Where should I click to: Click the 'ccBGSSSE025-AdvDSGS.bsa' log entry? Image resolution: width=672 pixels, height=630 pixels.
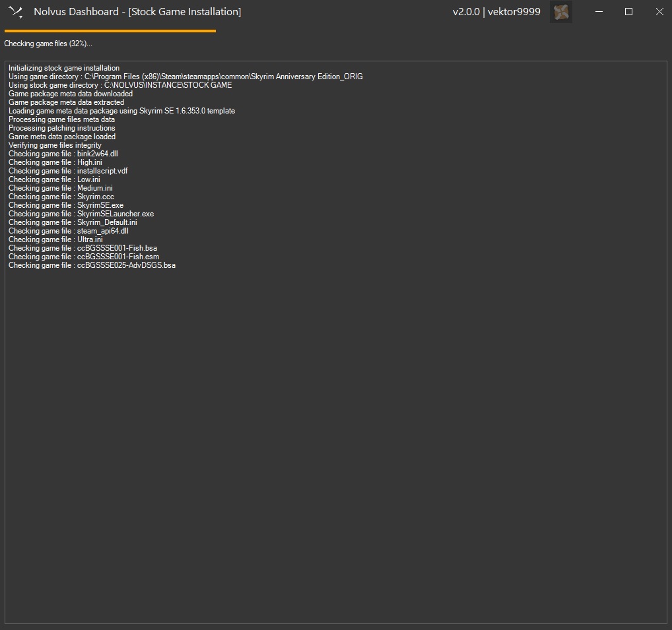pos(92,265)
